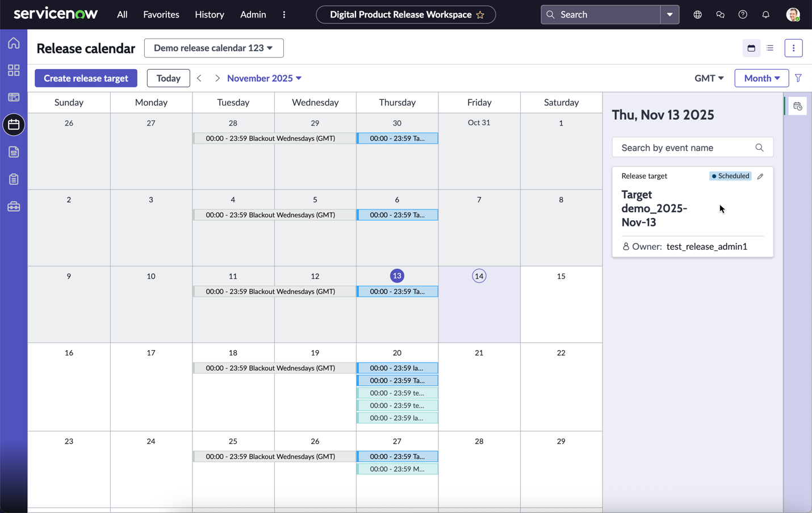Open the chat conversations icon

tap(720, 15)
